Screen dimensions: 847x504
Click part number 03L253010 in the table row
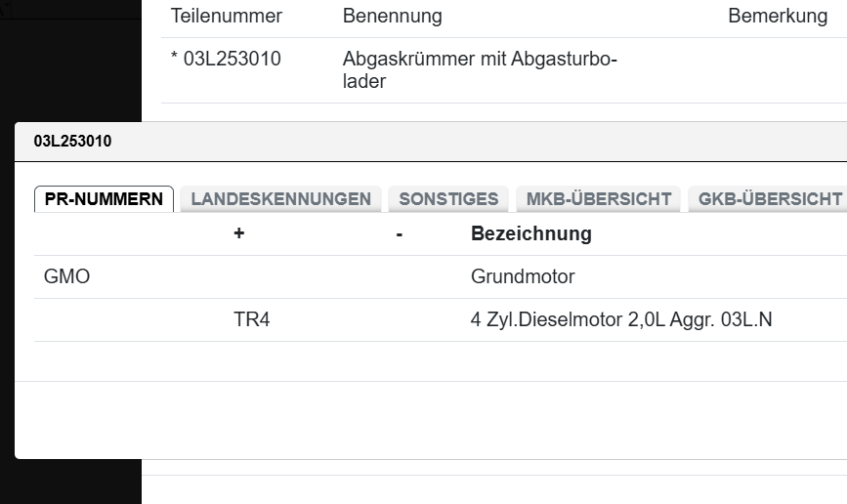coord(232,59)
